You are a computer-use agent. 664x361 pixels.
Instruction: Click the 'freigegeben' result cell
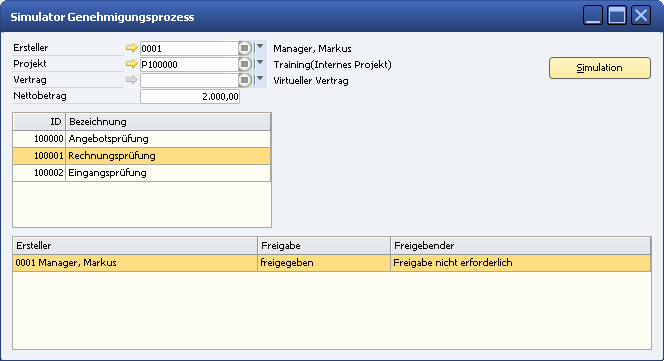click(324, 263)
